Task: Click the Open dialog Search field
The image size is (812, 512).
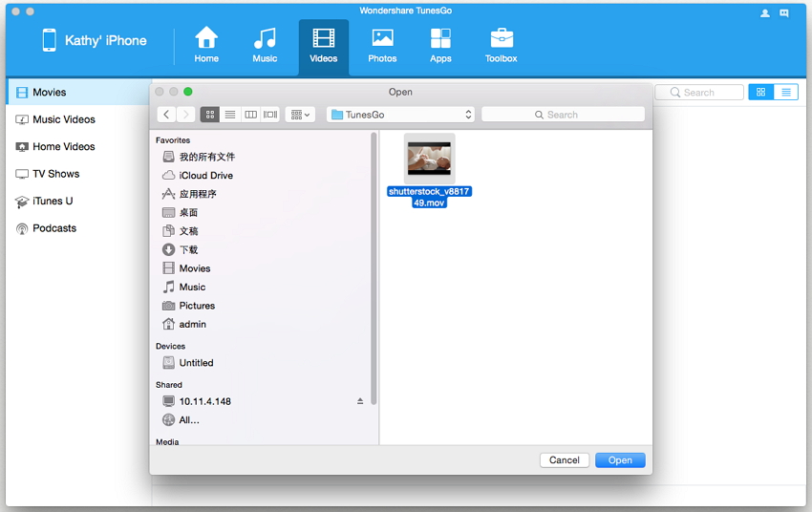Action: click(563, 115)
